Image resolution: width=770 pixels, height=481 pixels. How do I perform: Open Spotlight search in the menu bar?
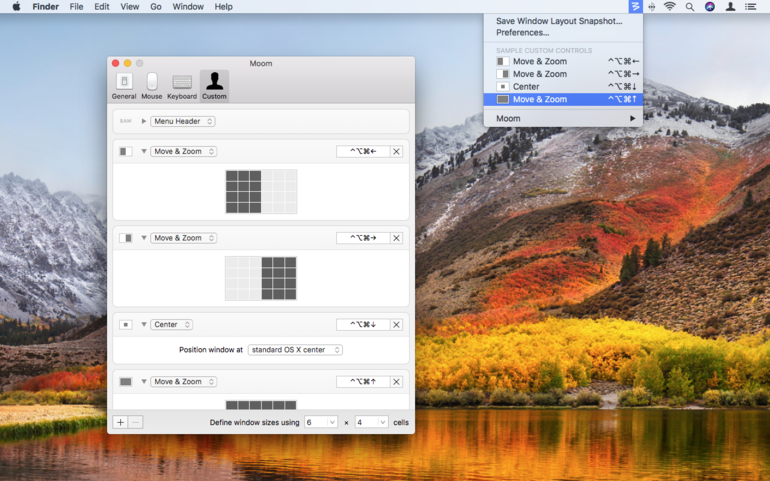click(x=689, y=6)
